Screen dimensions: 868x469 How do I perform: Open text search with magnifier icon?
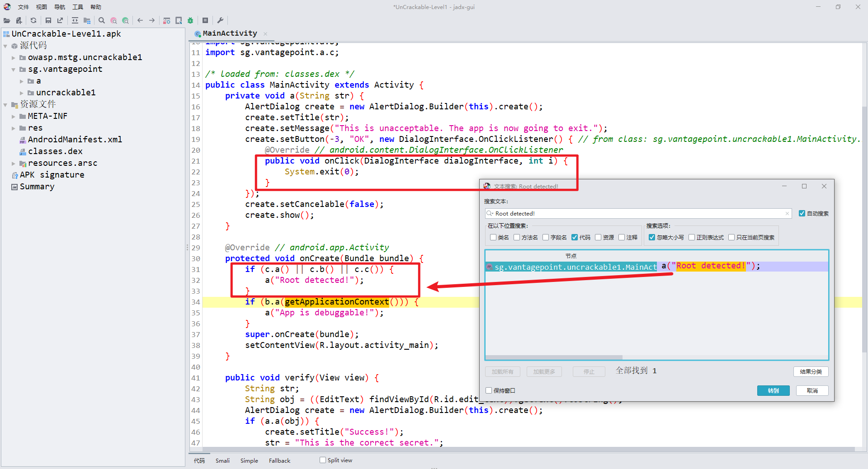point(102,20)
